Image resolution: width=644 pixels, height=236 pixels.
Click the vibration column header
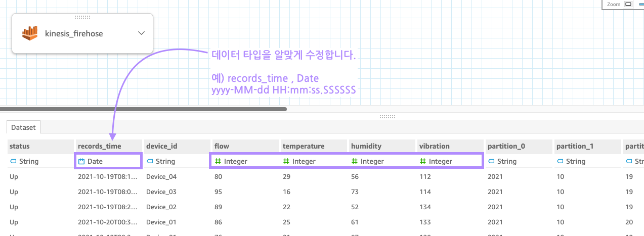pos(450,146)
